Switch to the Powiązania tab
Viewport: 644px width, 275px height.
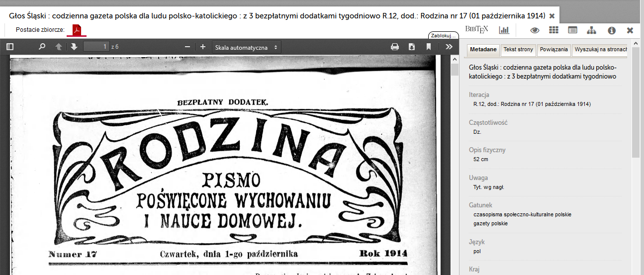(x=554, y=50)
